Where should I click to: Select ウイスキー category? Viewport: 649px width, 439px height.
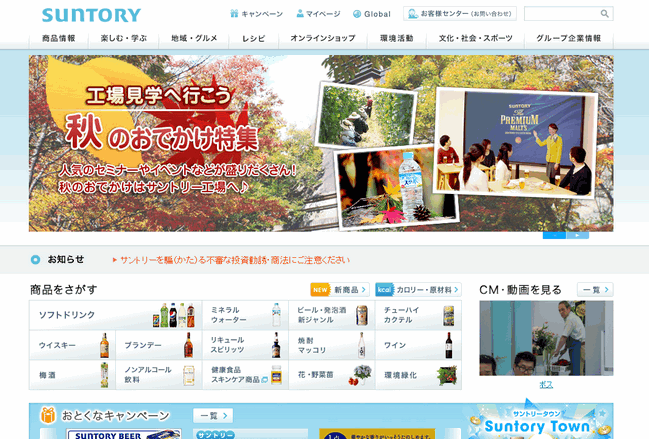point(72,345)
